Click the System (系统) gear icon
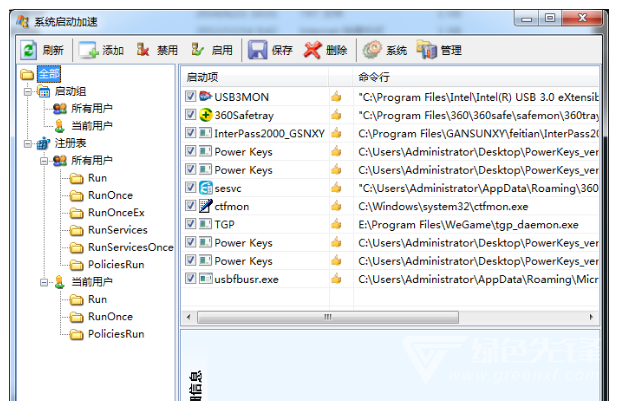 [x=372, y=50]
